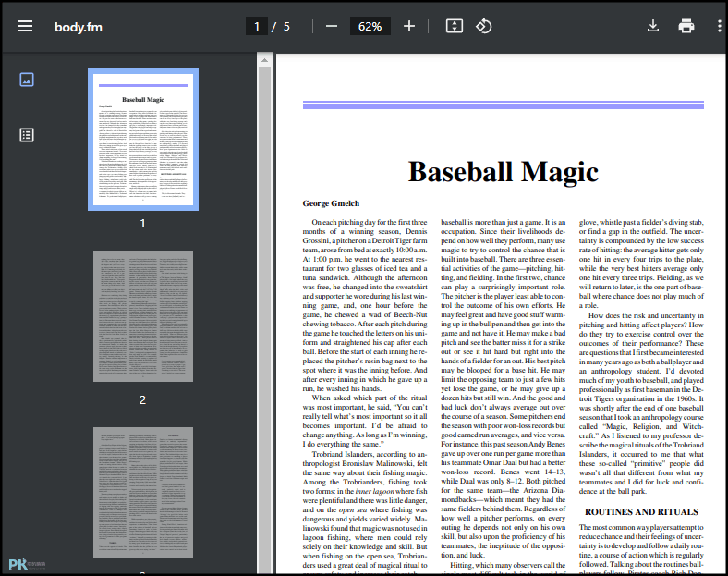Select the page 1 thumbnail

pos(143,140)
